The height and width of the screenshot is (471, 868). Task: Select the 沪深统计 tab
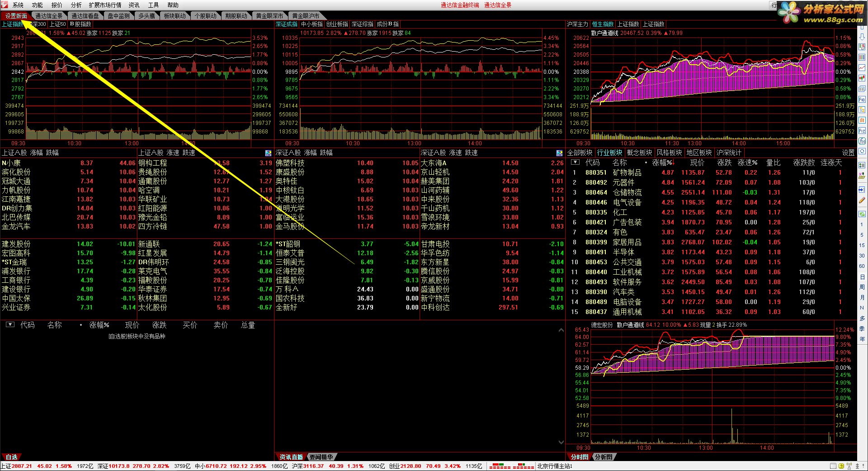point(729,153)
